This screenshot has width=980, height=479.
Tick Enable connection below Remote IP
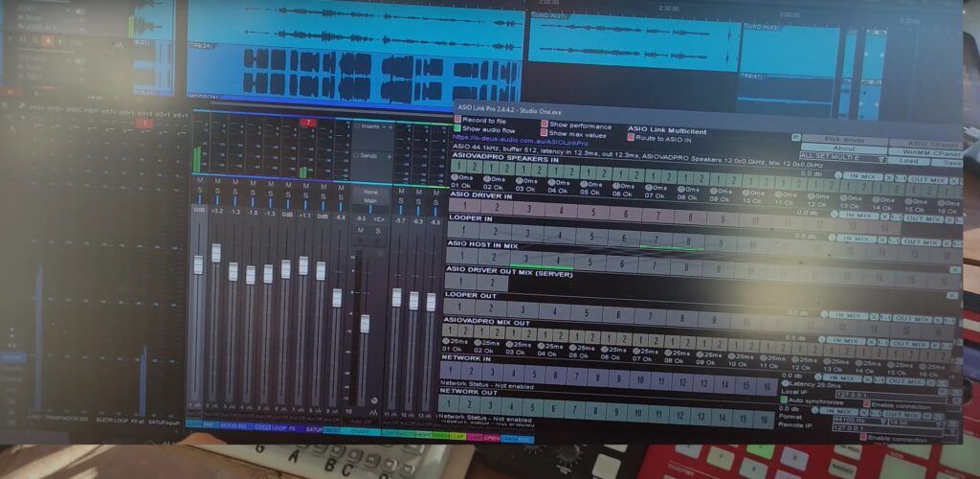point(863,437)
